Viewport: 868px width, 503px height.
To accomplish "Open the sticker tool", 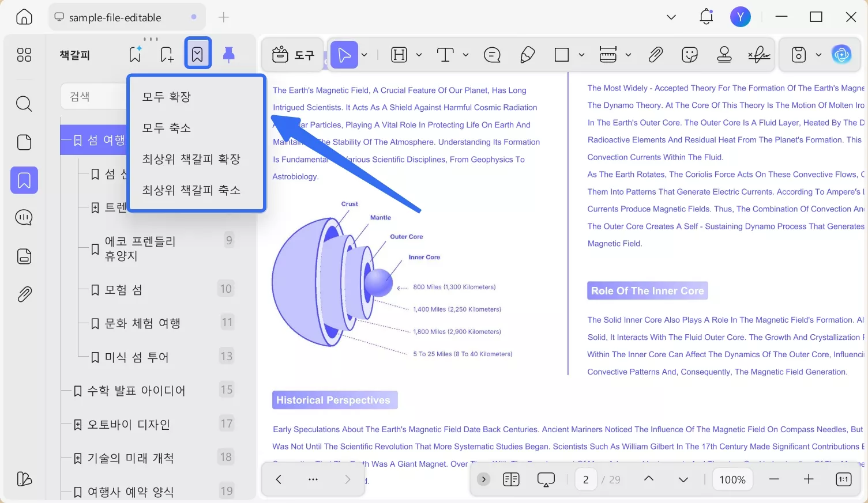I will point(689,55).
